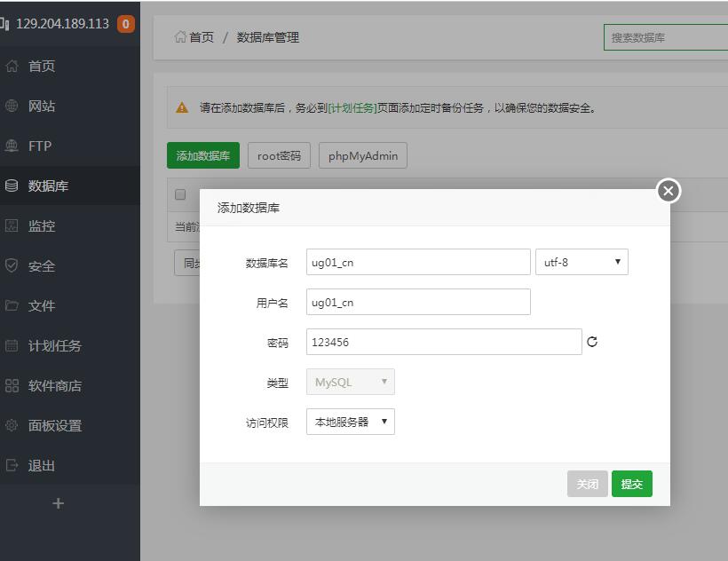Click the grid icon for 软件商店

coord(12,386)
